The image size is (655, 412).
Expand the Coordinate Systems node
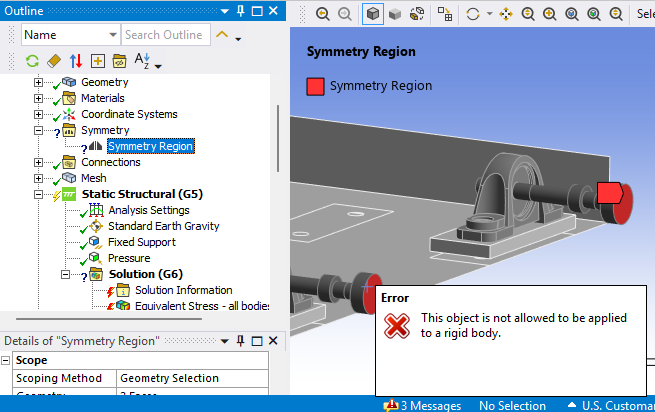pos(38,114)
